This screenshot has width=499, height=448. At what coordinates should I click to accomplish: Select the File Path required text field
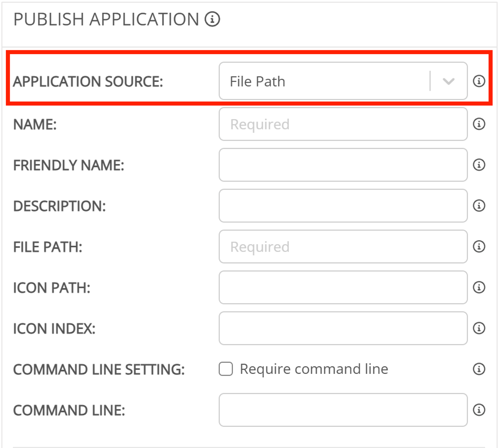(x=343, y=247)
